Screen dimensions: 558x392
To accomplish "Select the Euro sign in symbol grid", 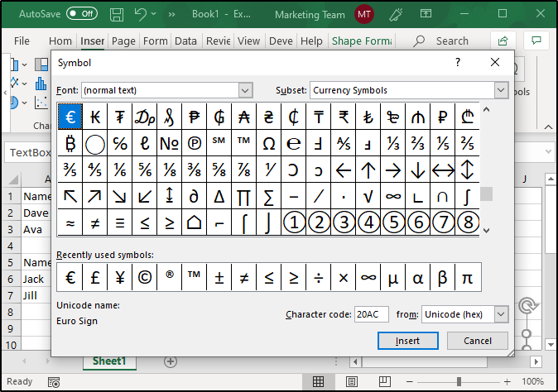I will coord(70,117).
